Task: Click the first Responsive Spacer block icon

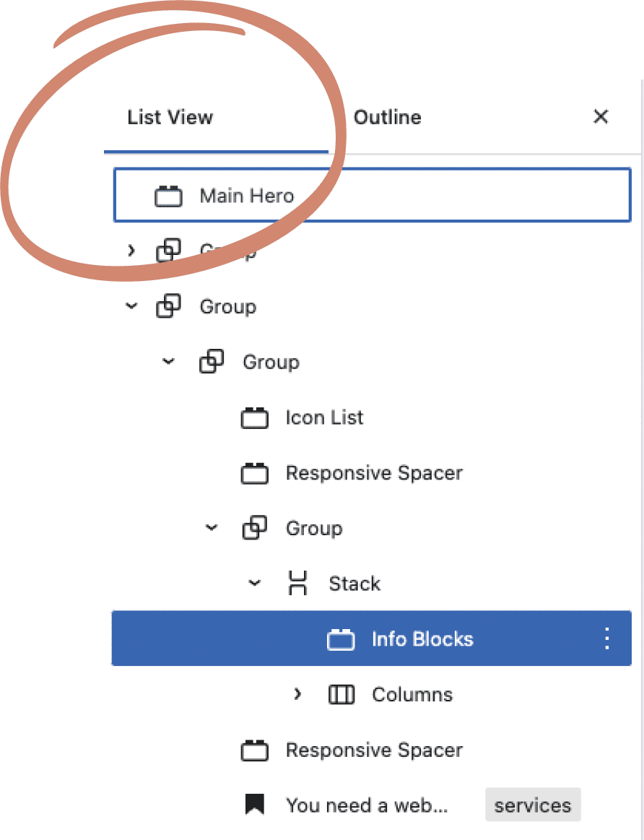Action: point(254,473)
